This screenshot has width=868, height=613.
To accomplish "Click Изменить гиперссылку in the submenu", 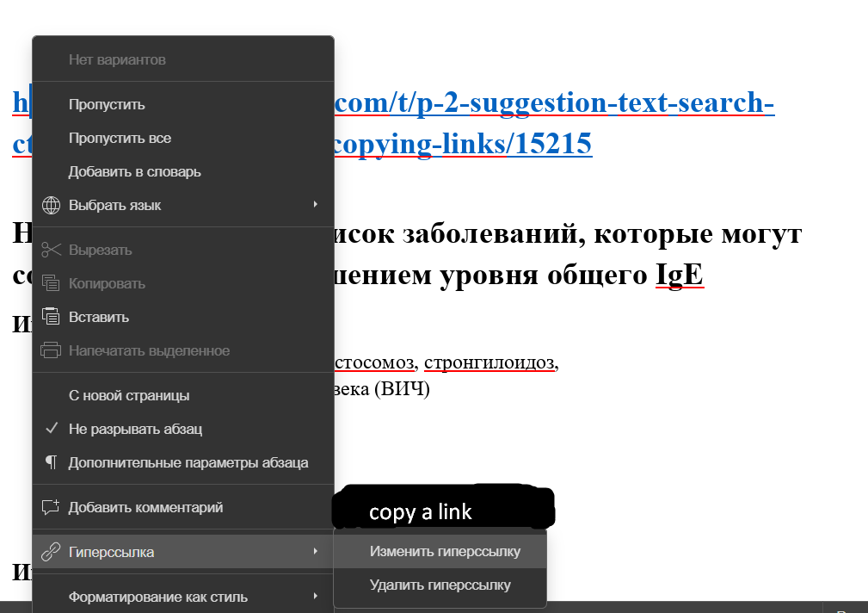I will click(440, 552).
